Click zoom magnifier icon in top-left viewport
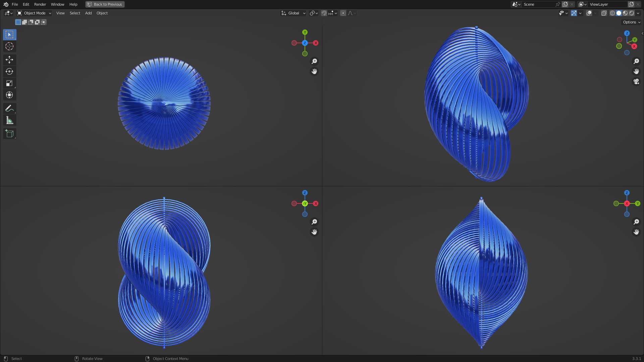Screen dimensions: 644x362 pos(314,61)
